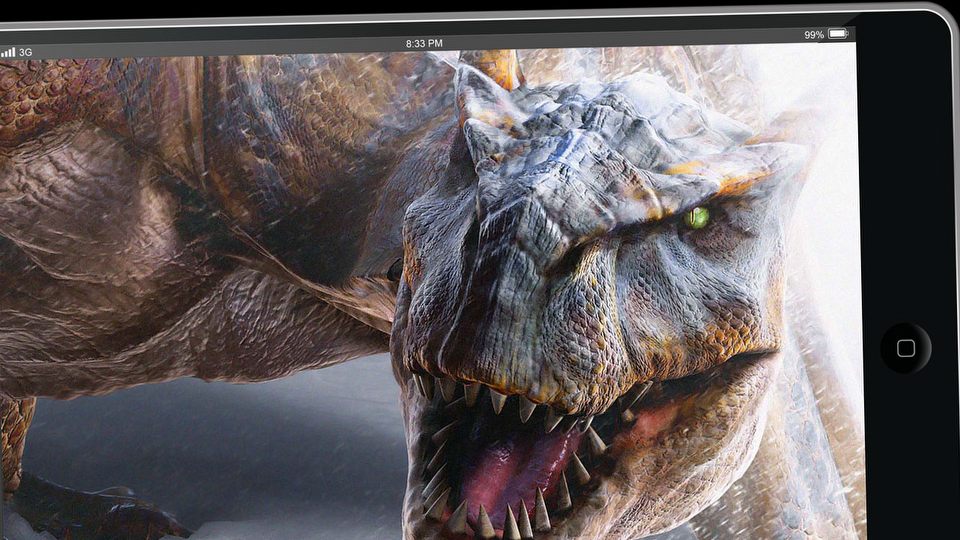Tap the tablet home button

pos(906,348)
